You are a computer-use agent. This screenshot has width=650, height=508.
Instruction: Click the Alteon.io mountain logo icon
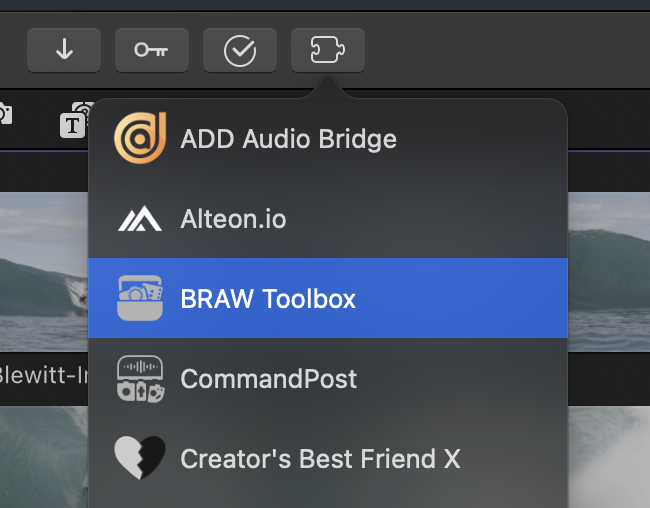(x=140, y=219)
